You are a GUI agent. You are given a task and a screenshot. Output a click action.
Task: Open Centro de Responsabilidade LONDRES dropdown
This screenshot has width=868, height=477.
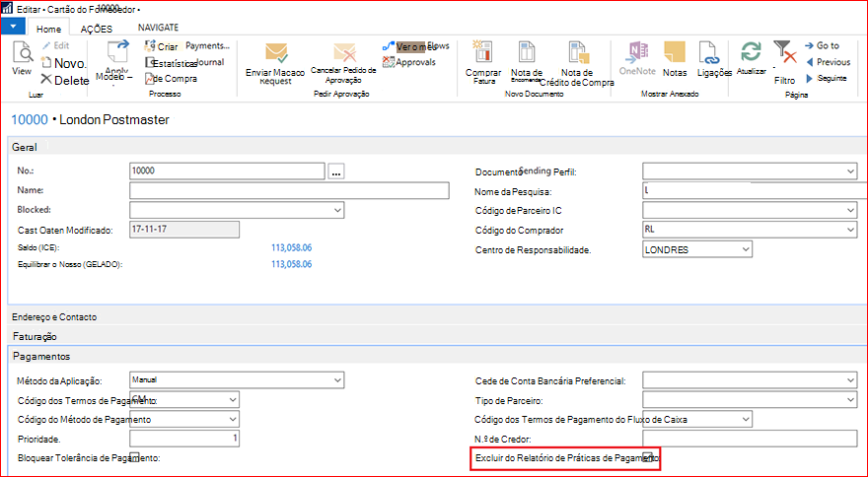point(746,249)
